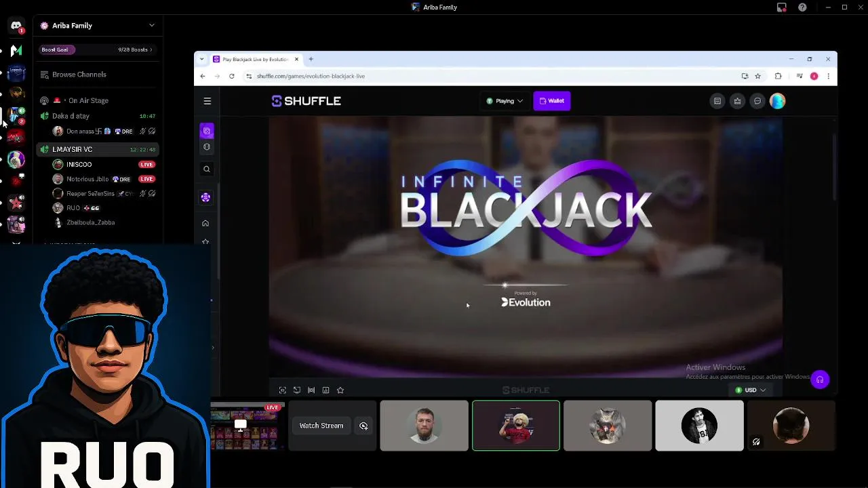Open browser media control icon

coord(800,76)
